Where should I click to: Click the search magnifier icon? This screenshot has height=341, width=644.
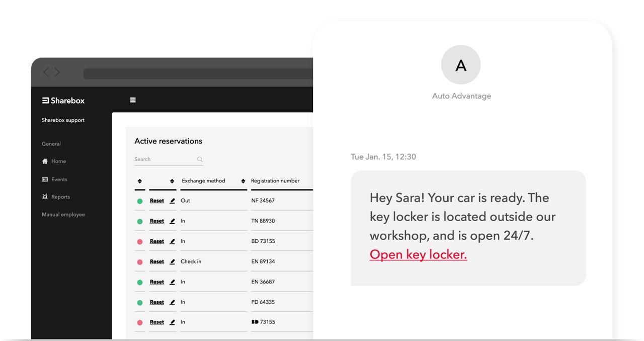pos(200,160)
